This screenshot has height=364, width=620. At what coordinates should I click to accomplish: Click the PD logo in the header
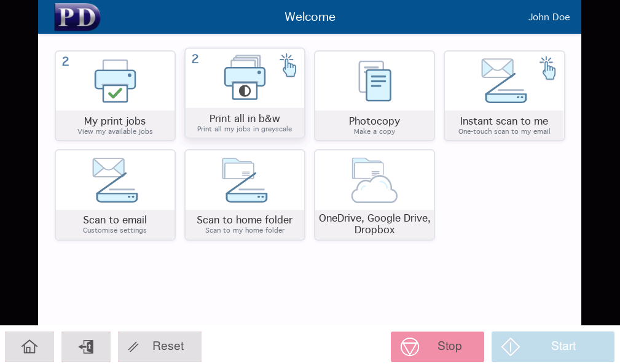click(77, 17)
